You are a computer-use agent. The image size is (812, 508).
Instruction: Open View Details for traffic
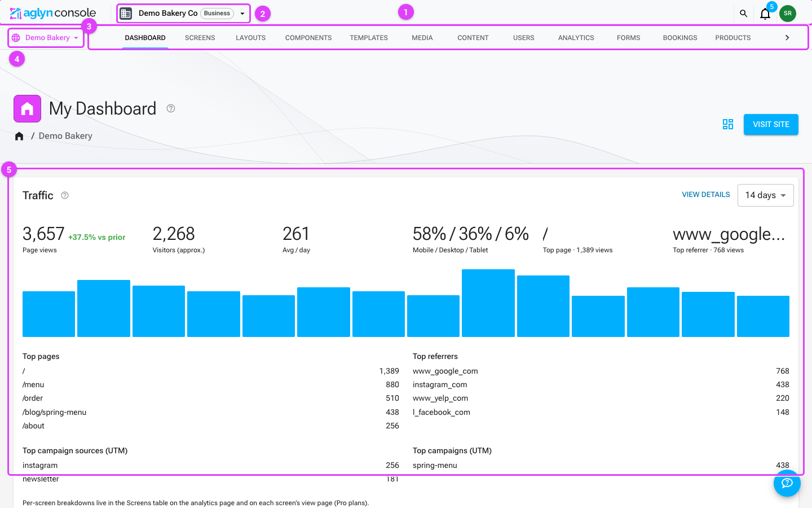pyautogui.click(x=706, y=195)
